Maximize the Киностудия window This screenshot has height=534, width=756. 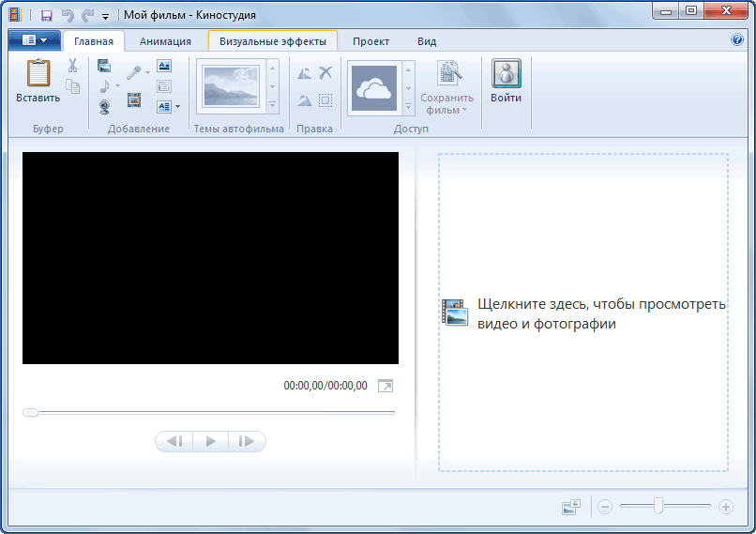tap(691, 11)
